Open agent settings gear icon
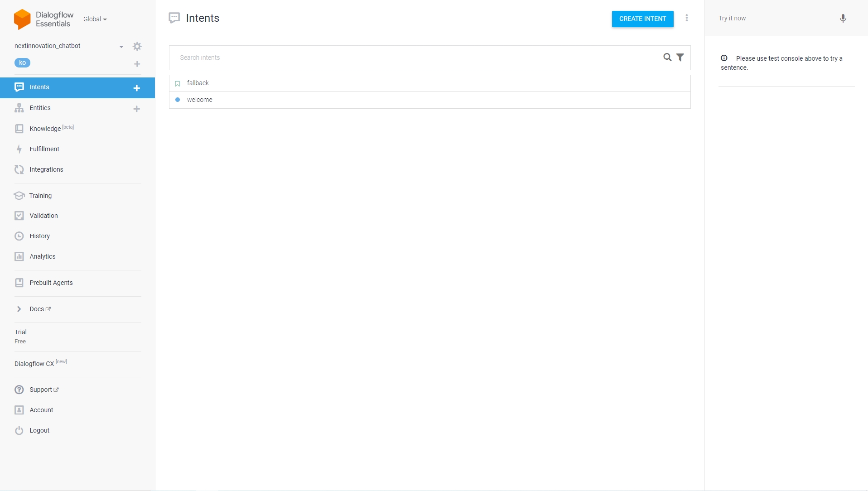This screenshot has width=868, height=491. 137,46
